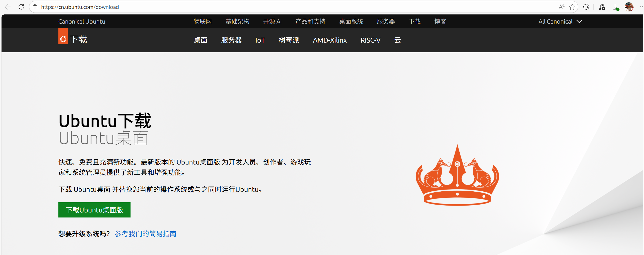Select the 树莓派 download tab
The image size is (644, 255).
(289, 40)
